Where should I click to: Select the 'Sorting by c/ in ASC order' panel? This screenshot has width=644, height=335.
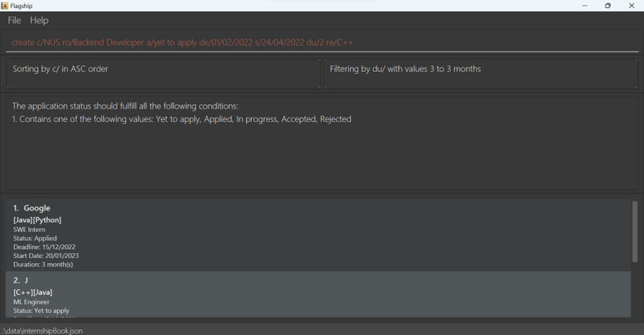coord(163,73)
